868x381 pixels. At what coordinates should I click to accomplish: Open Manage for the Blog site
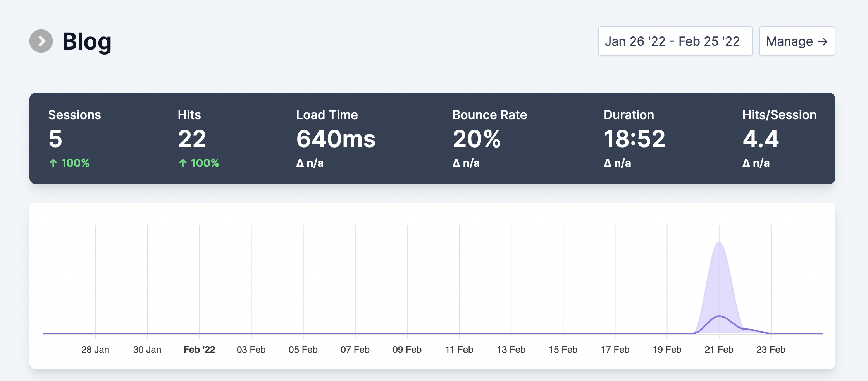click(797, 41)
